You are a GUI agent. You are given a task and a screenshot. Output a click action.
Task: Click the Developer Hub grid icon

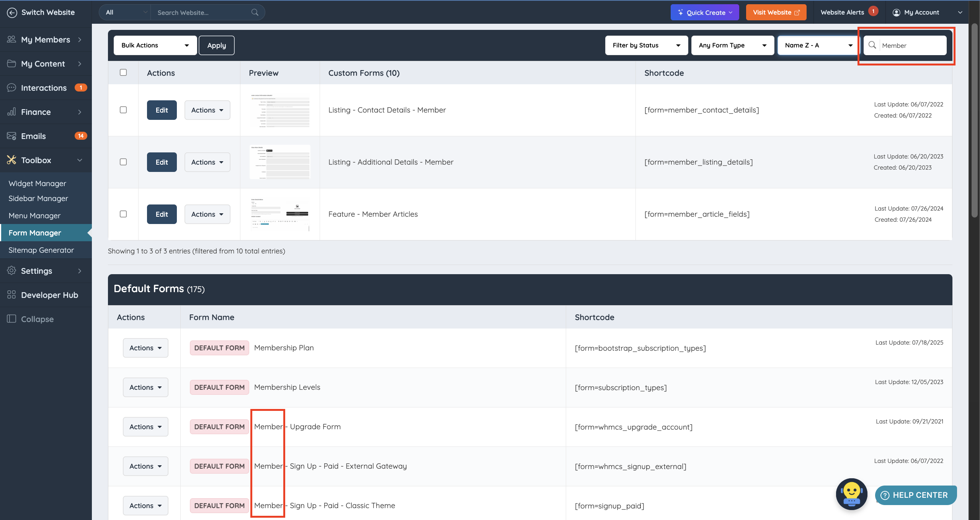coord(11,295)
